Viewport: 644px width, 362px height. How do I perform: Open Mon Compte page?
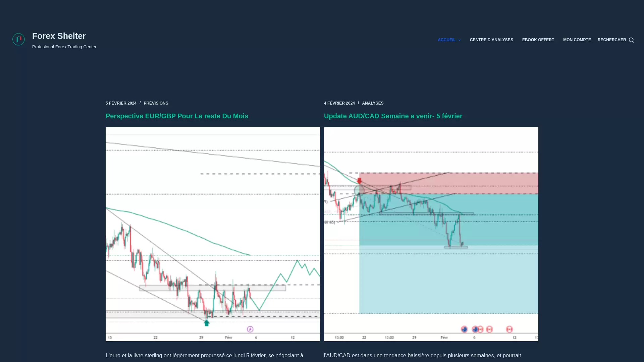point(577,40)
